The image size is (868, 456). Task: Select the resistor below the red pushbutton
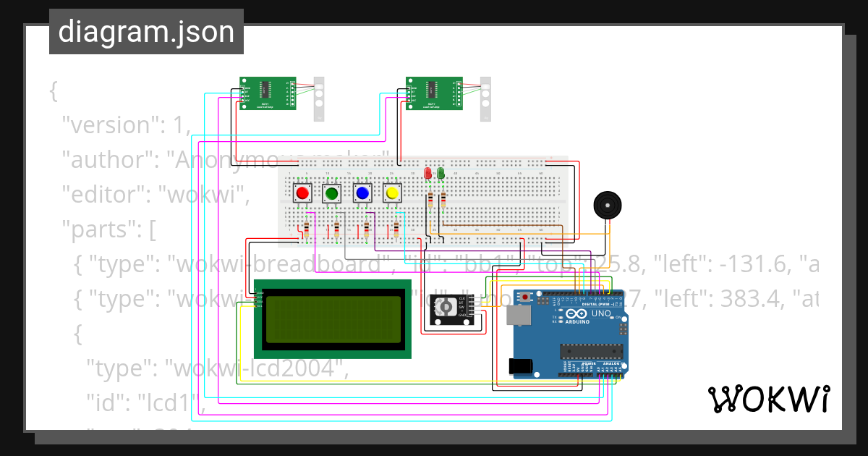[x=307, y=229]
